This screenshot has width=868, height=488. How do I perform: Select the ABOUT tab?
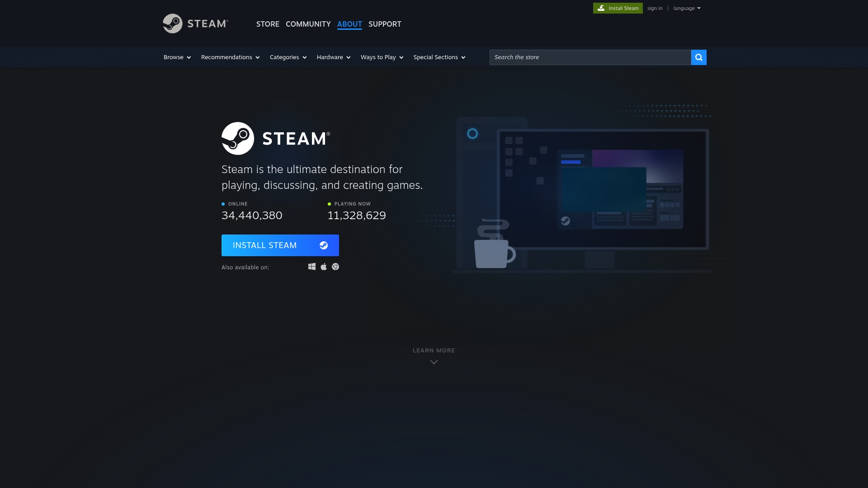pyautogui.click(x=349, y=24)
